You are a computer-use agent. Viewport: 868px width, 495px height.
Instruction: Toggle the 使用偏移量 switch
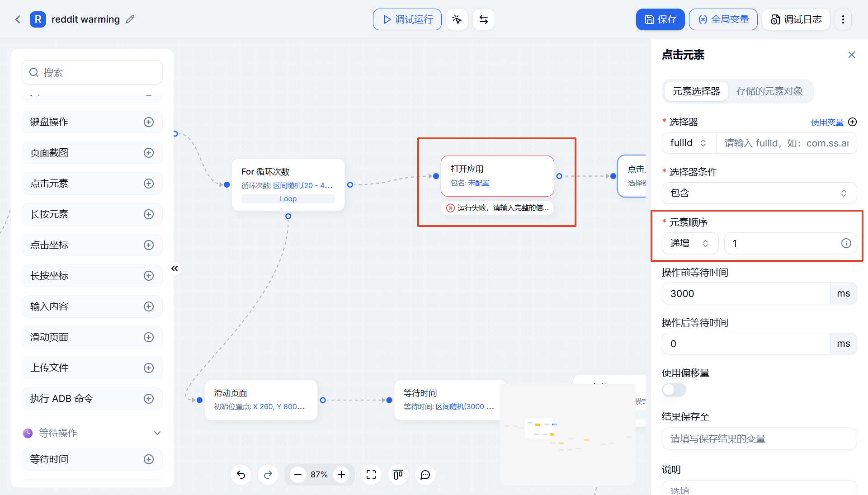(674, 390)
